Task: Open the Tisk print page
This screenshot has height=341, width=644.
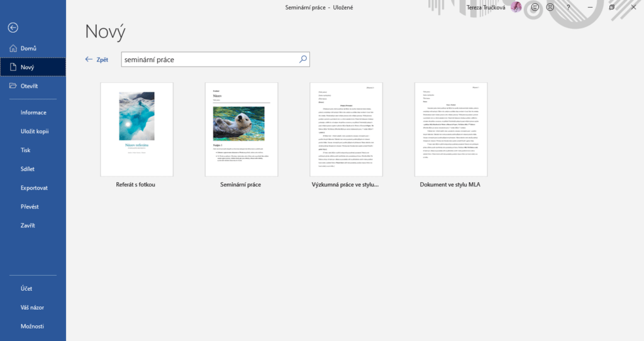Action: tap(26, 150)
